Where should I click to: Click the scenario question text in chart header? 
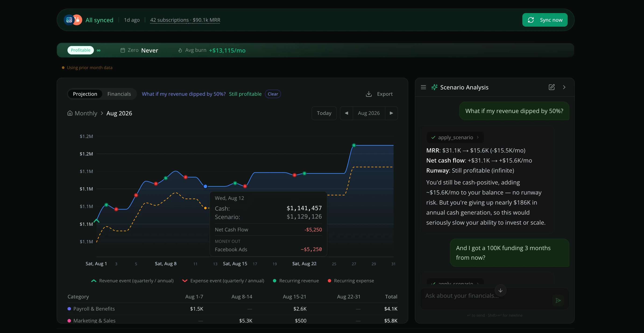tap(184, 94)
